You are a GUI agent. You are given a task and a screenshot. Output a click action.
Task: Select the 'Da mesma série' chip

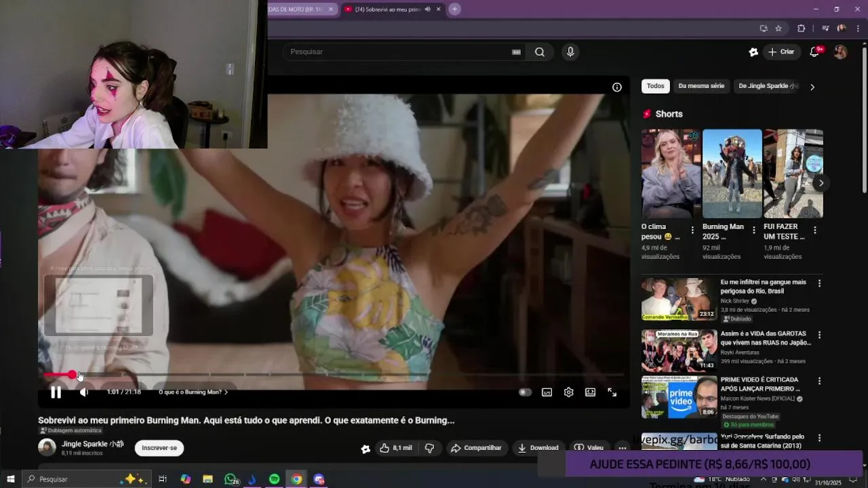[701, 86]
